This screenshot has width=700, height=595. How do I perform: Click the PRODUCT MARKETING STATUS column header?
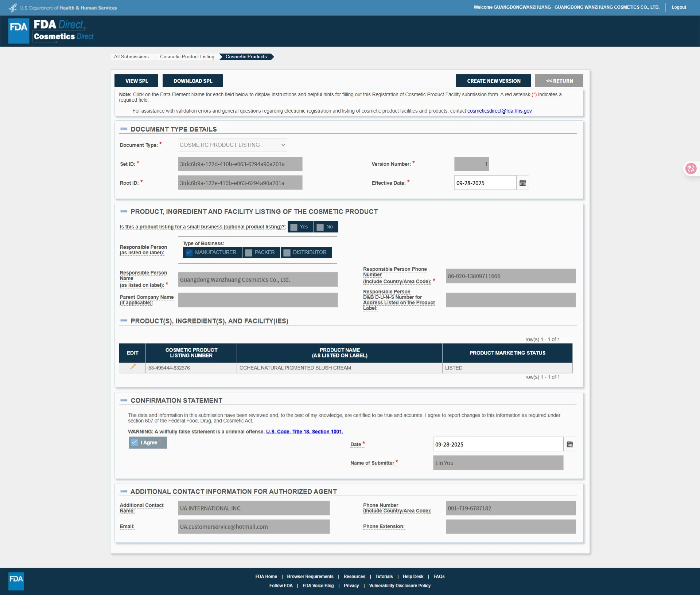pos(507,353)
